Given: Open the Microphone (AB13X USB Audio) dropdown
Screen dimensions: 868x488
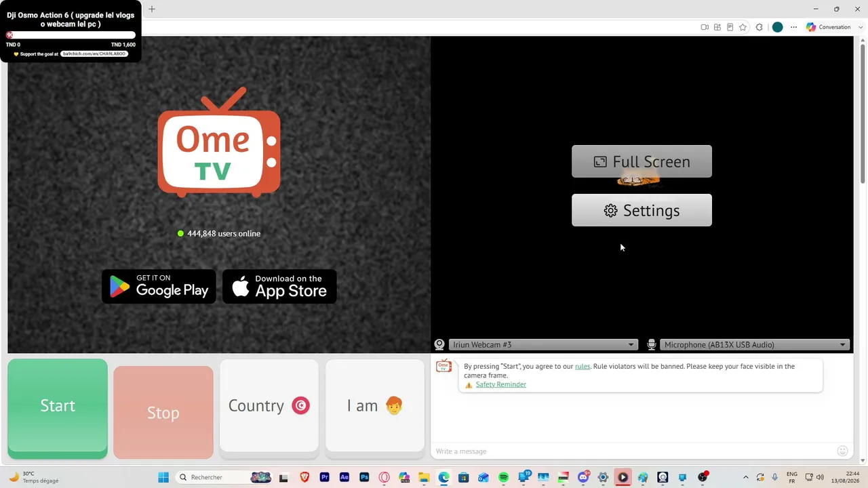Looking at the screenshot, I should [755, 344].
